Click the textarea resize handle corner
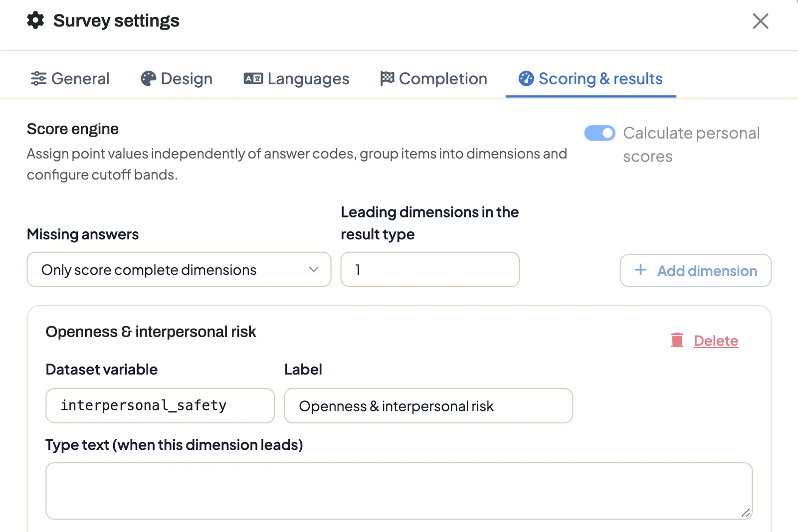Viewport: 798px width, 532px height. click(x=746, y=513)
